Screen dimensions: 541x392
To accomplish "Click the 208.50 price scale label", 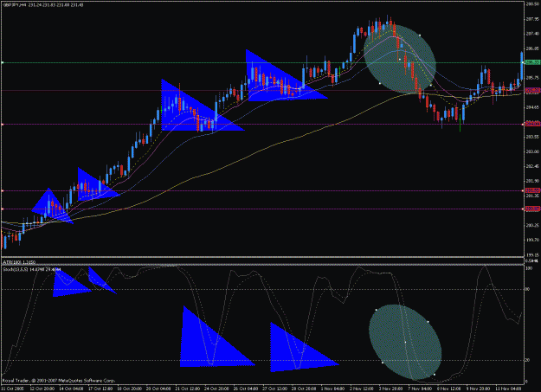I will click(532, 4).
